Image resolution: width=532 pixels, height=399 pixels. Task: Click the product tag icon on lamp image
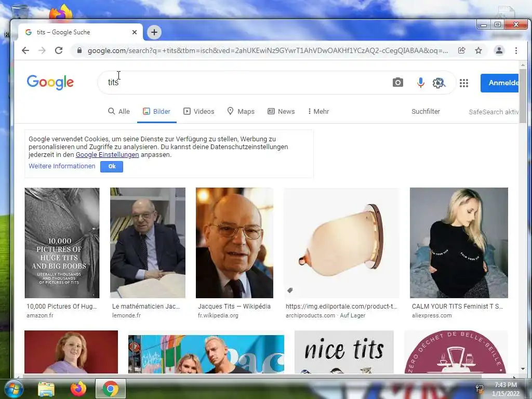[x=290, y=290]
